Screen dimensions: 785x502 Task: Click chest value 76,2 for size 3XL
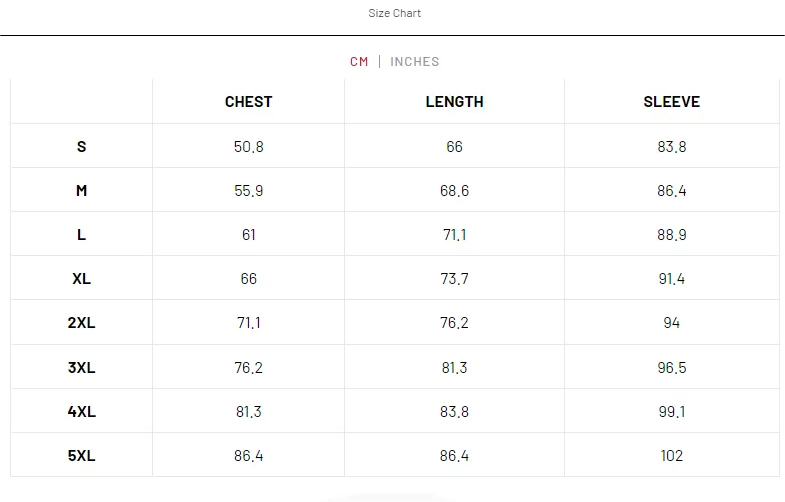click(248, 367)
